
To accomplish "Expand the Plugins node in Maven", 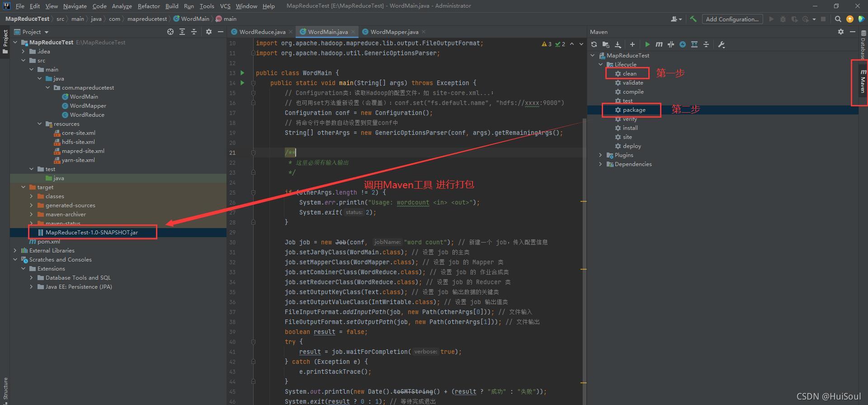I will (601, 155).
